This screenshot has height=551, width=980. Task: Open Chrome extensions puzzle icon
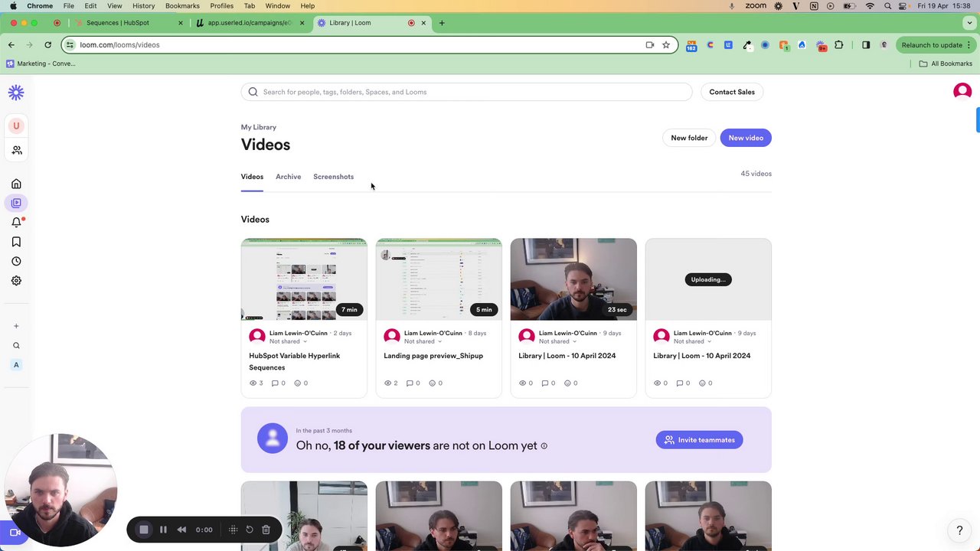click(839, 45)
